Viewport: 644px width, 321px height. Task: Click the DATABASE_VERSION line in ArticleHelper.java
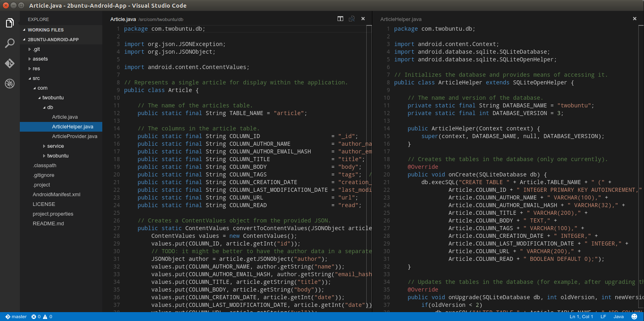(x=485, y=113)
